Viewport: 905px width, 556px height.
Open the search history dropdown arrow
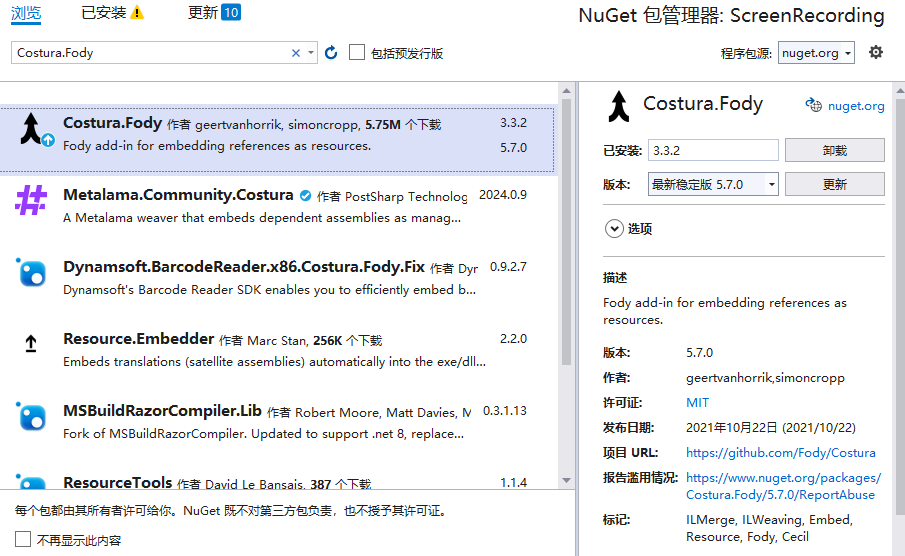[311, 53]
